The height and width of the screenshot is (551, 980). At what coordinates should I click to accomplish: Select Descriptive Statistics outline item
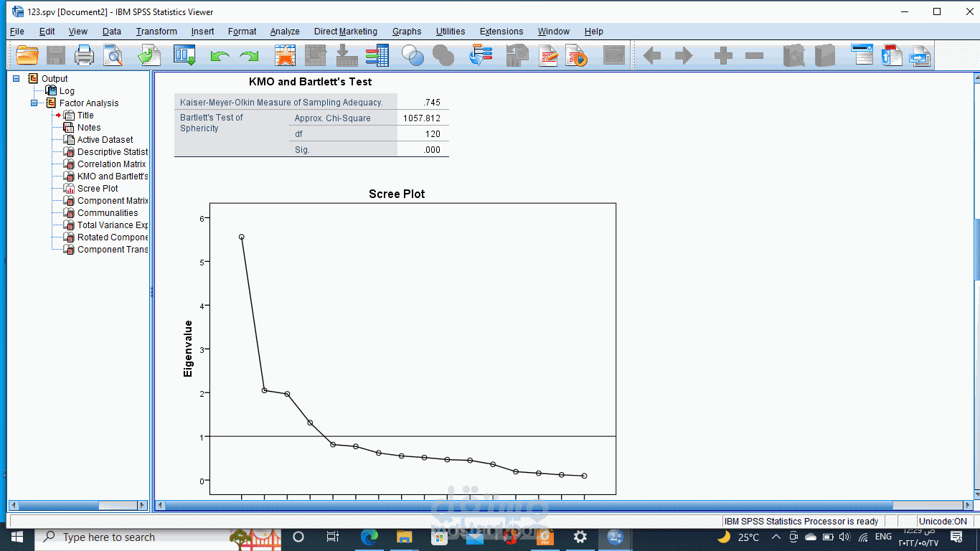click(x=113, y=152)
